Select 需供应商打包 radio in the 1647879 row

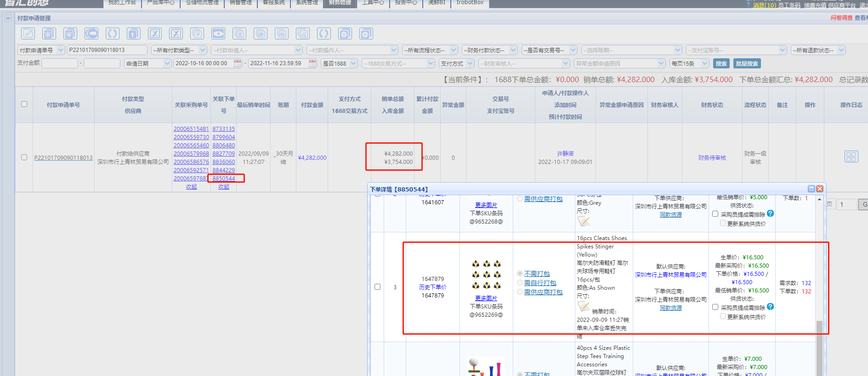coord(520,292)
